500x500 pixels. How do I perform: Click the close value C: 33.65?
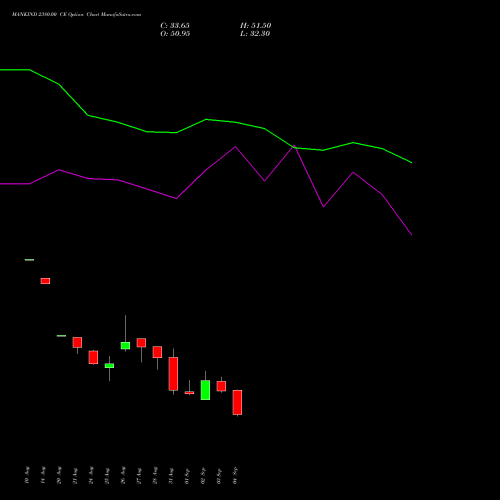click(175, 26)
